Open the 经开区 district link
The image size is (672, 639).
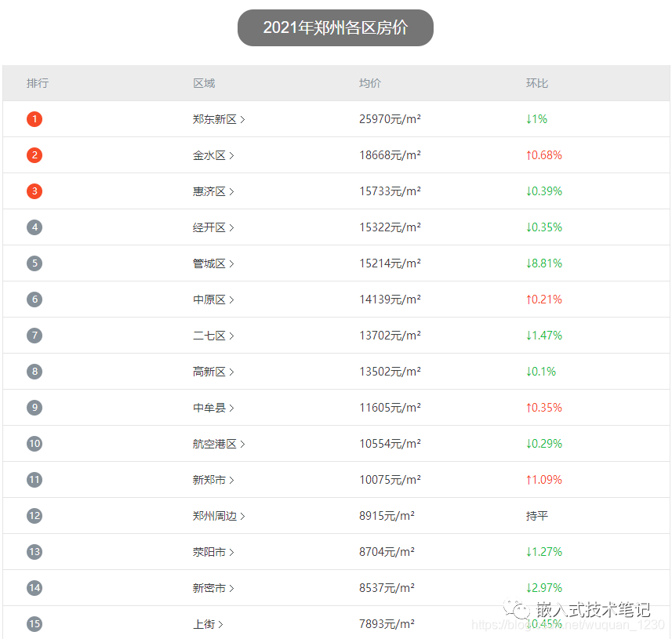[213, 227]
